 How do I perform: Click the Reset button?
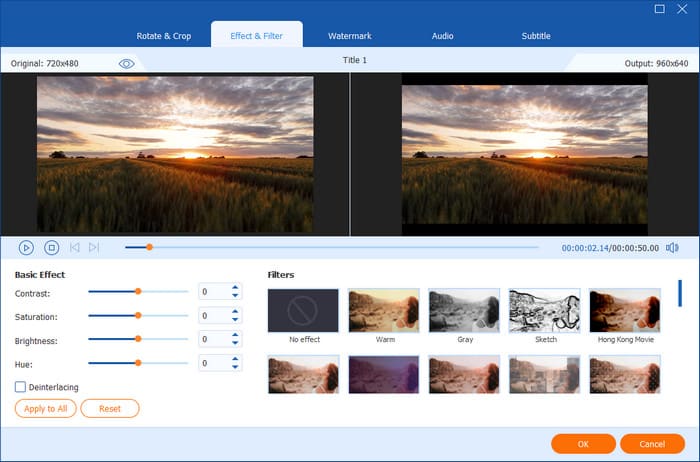click(110, 408)
